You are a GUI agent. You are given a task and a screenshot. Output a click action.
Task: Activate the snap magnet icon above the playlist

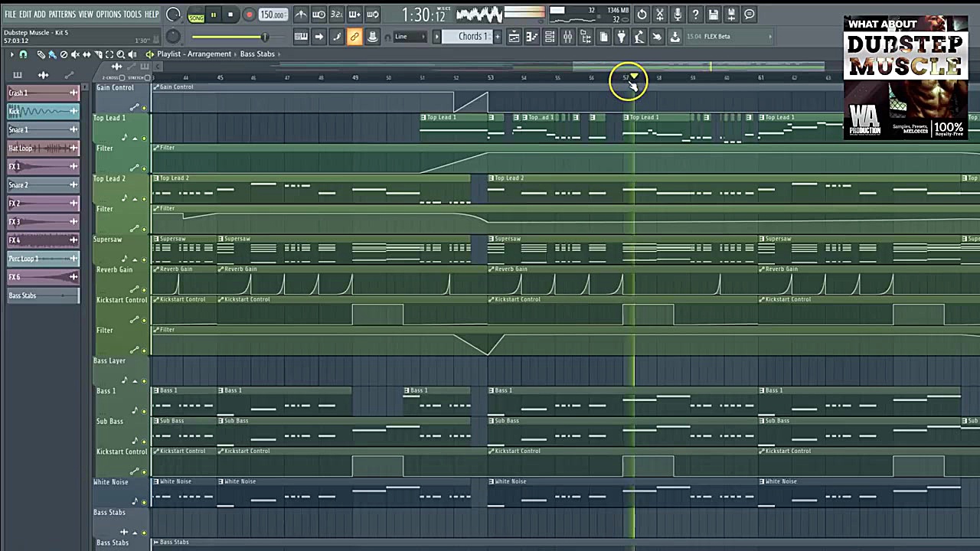click(22, 54)
